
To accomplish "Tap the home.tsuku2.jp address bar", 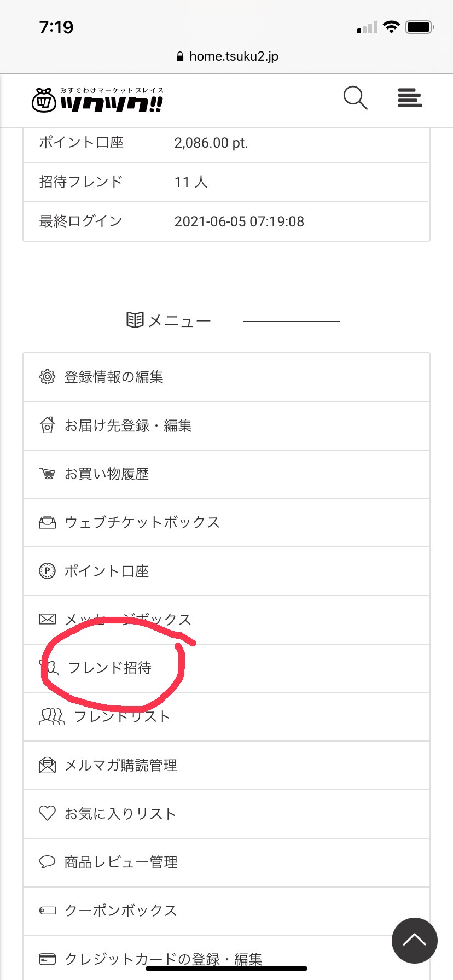I will tap(226, 56).
